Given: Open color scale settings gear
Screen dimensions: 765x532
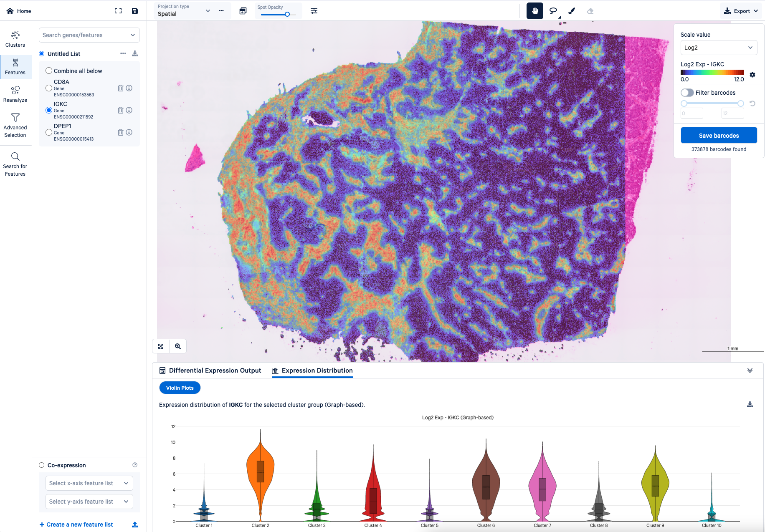Looking at the screenshot, I should 752,75.
